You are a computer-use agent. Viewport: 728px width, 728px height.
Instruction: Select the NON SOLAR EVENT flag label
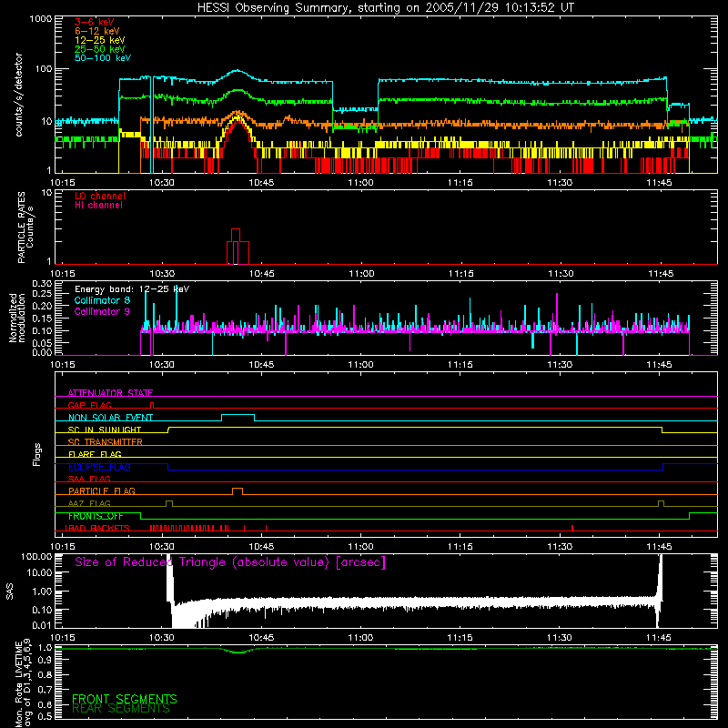(x=110, y=418)
